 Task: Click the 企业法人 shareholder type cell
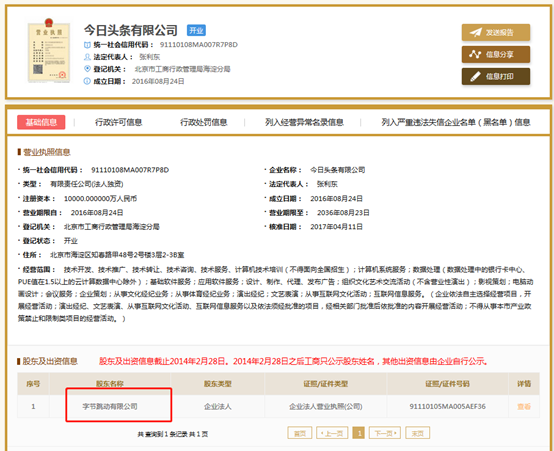[217, 406]
